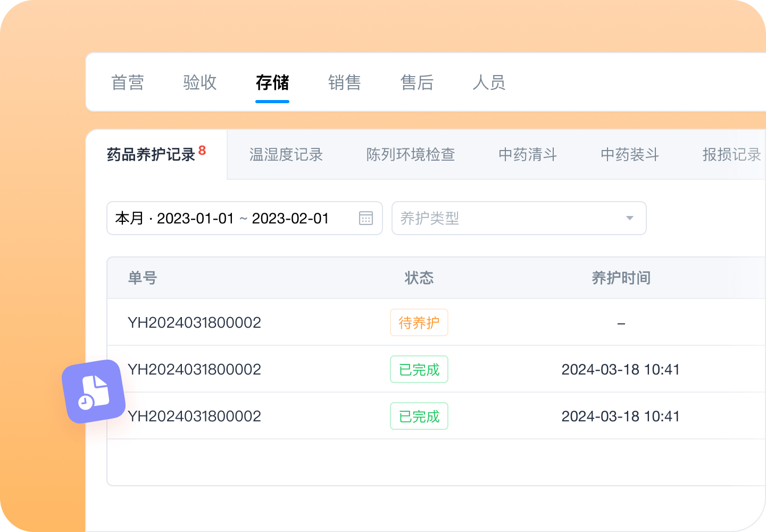Open the 养护类型 dropdown selector
Viewport: 766px width, 532px height.
click(519, 218)
